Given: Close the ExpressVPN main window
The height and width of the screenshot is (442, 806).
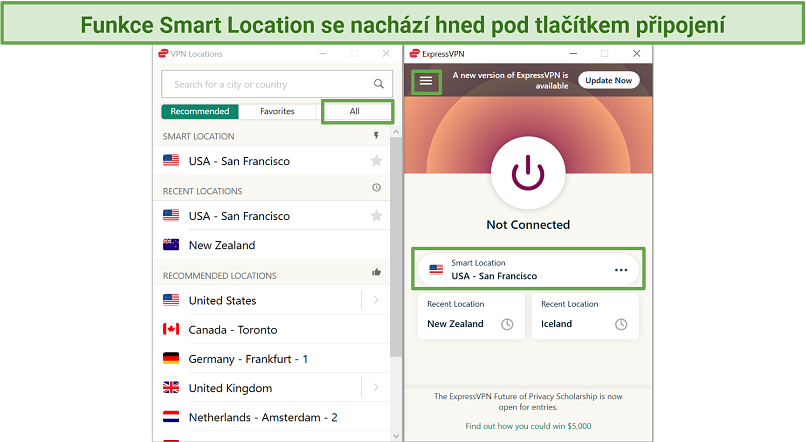Looking at the screenshot, I should 636,53.
